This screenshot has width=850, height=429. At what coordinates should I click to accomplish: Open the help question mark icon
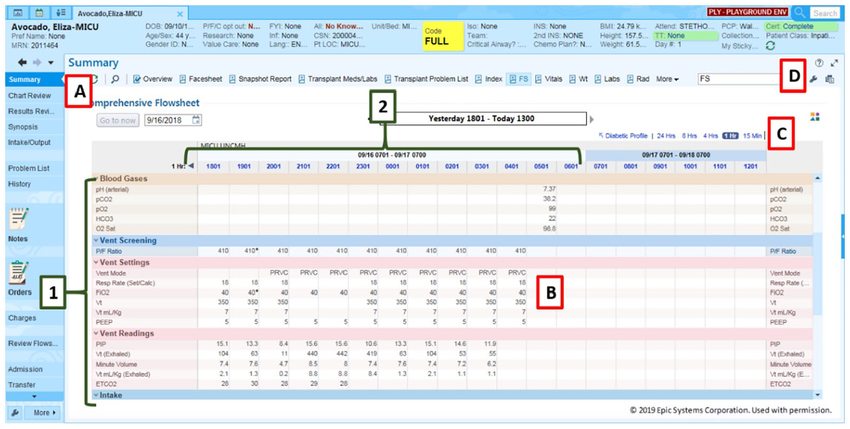point(820,63)
